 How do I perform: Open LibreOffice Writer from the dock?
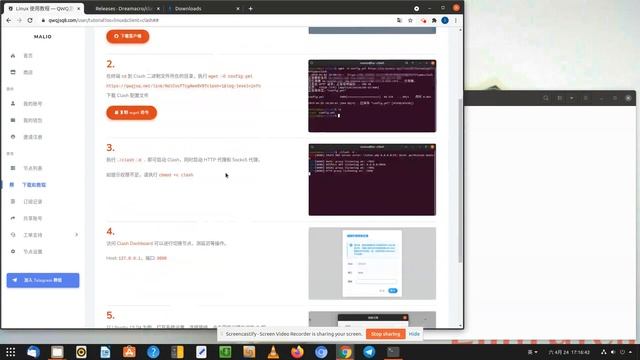(x=105, y=352)
